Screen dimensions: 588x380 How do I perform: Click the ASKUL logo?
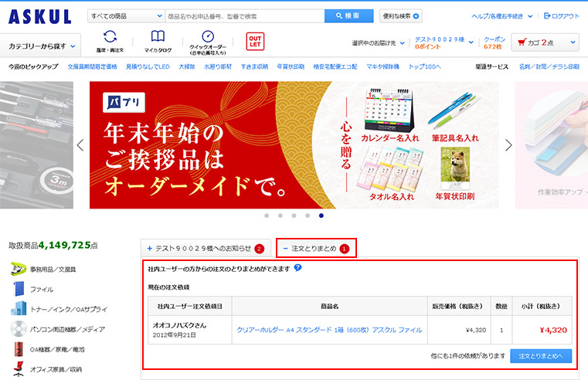(40, 16)
